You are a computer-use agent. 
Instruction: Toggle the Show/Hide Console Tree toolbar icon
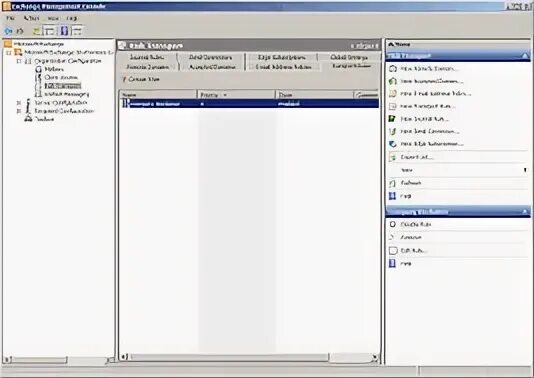coord(50,31)
